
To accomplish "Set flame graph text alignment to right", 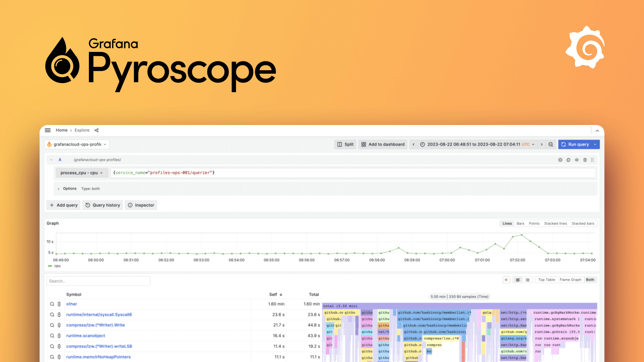I will 528,280.
